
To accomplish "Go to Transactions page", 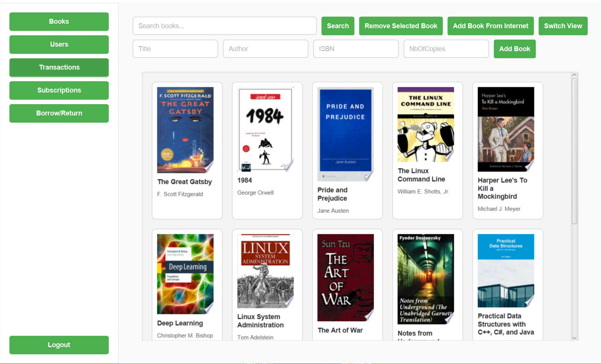I will click(x=59, y=67).
